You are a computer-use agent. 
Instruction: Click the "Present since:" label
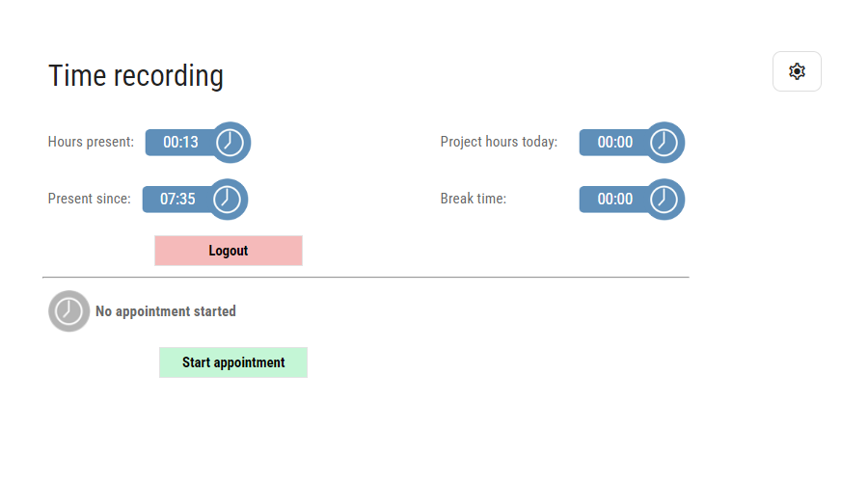tap(89, 199)
